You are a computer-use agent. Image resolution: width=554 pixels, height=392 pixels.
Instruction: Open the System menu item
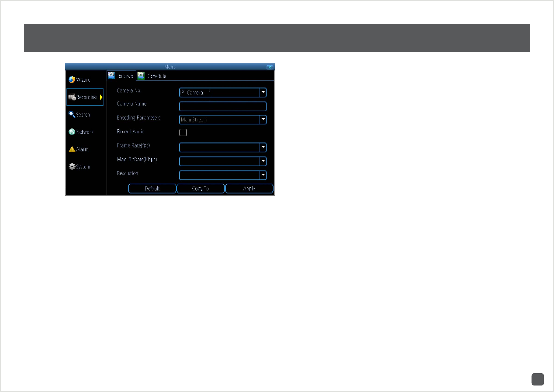click(x=79, y=167)
